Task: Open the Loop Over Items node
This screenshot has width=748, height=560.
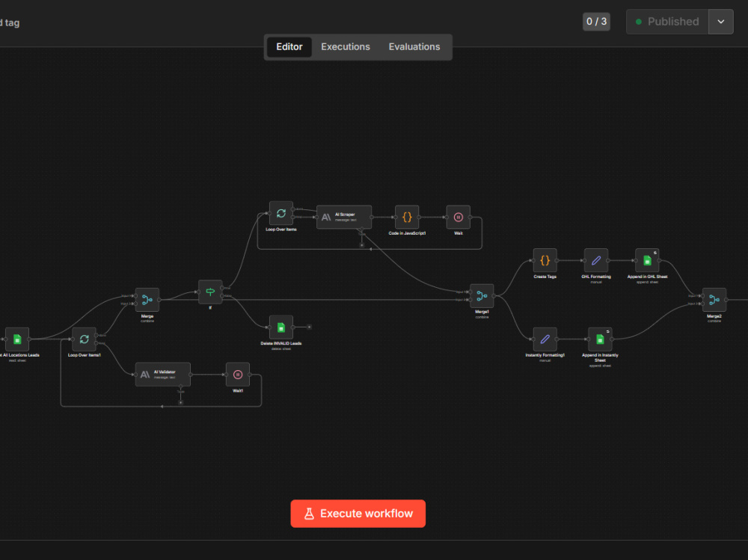Action: (x=281, y=213)
